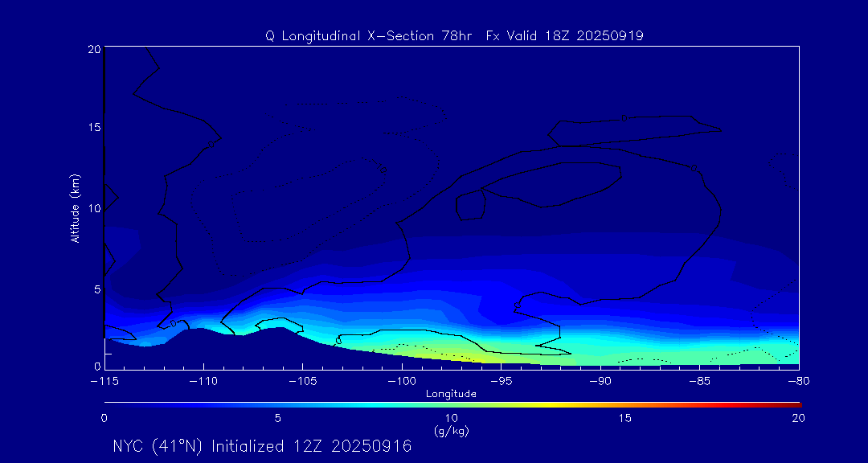Select the 10 tick on altitude axis
The image size is (868, 463).
click(x=93, y=208)
